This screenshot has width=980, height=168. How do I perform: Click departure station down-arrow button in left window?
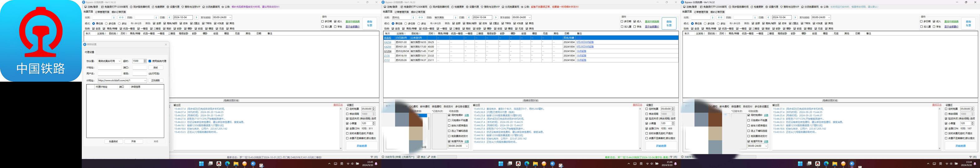click(114, 17)
